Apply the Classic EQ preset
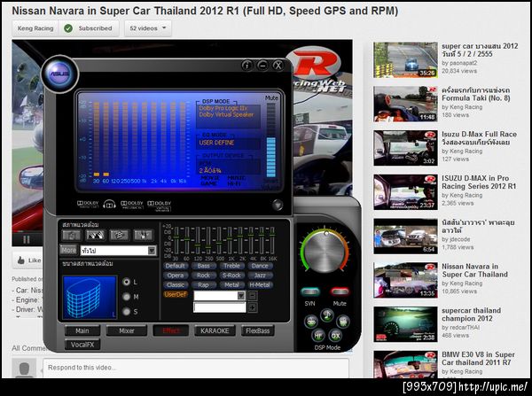The height and width of the screenshot is (396, 532). 176,284
